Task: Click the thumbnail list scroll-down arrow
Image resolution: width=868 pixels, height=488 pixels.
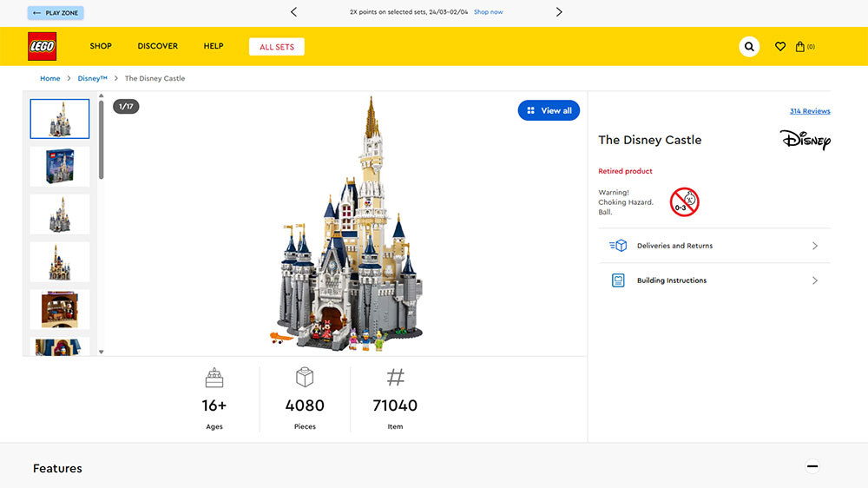Action: (x=101, y=352)
